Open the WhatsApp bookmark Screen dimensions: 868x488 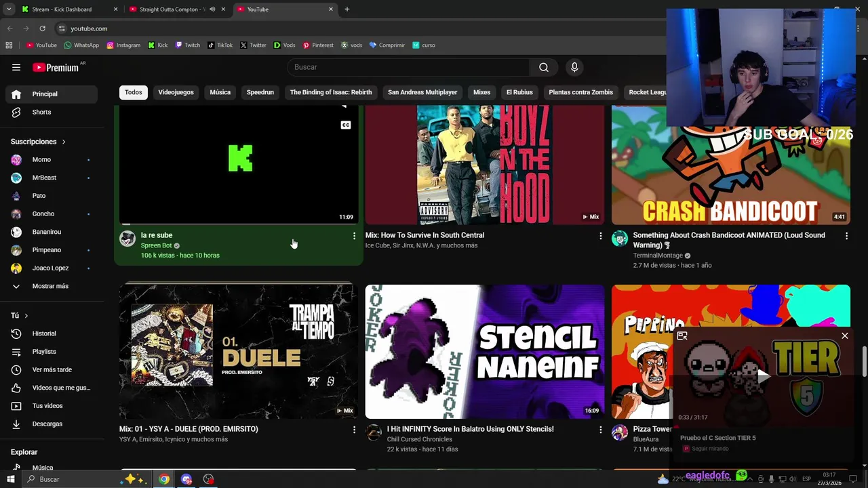(x=81, y=45)
